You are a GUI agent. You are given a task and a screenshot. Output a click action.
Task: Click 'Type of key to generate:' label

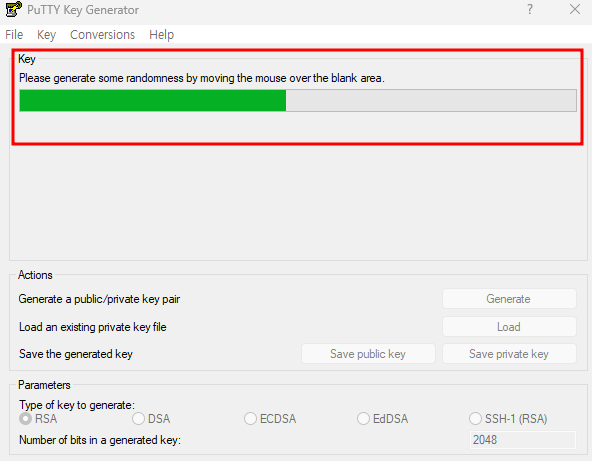[x=77, y=405]
